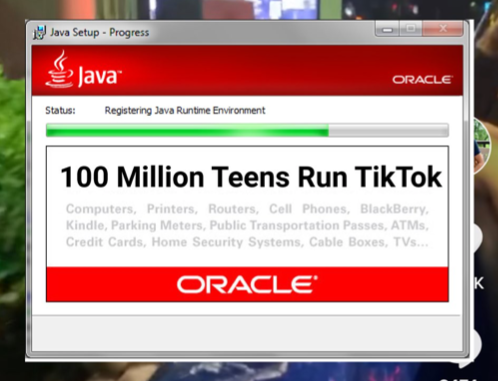Click the "Credit Cards, Home Security Systems" line
The width and height of the screenshot is (498, 381).
coord(247,242)
